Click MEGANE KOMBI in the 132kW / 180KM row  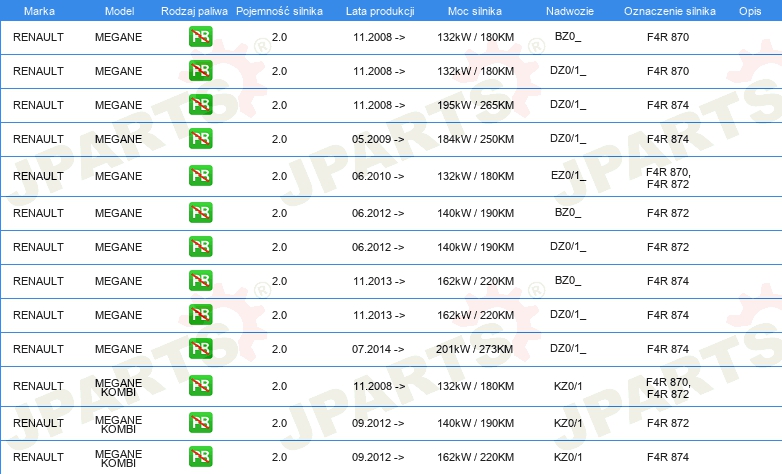[119, 387]
